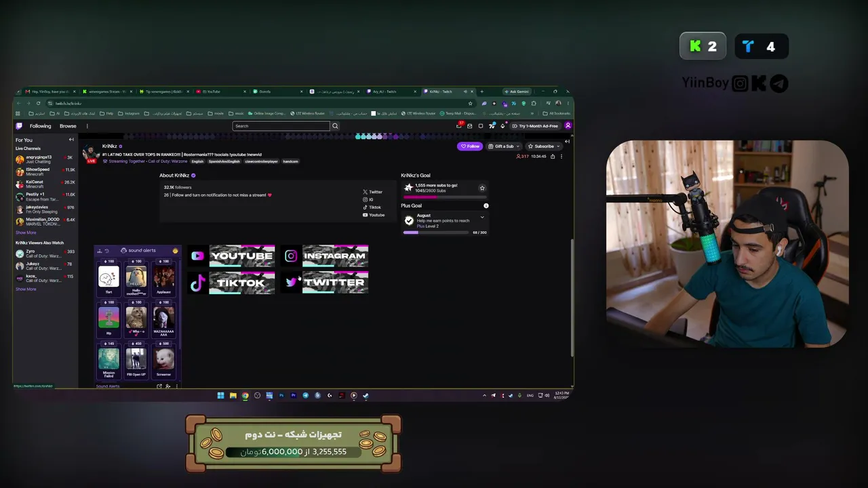The width and height of the screenshot is (868, 488).
Task: Open IShowSpeed channel in sidebar
Action: 45,171
